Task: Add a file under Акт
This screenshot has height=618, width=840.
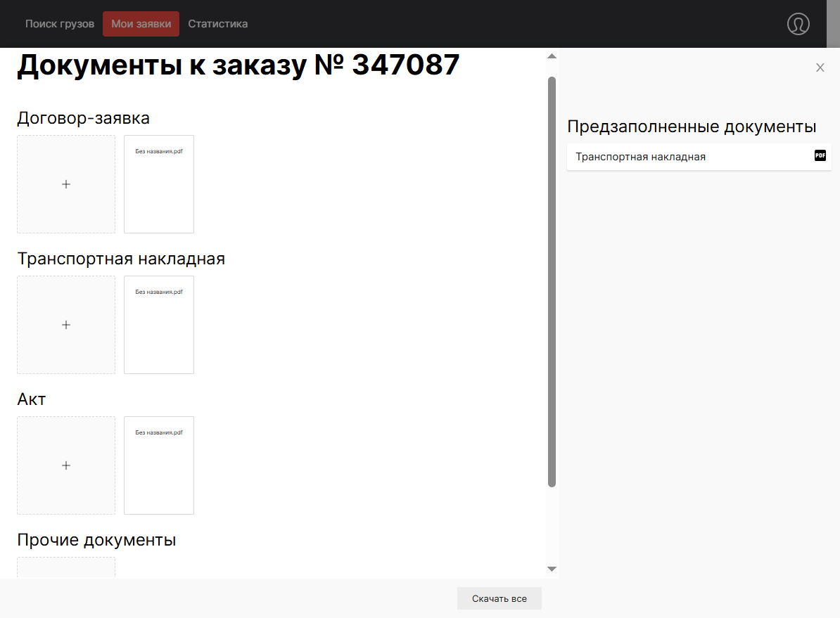Action: tap(66, 465)
